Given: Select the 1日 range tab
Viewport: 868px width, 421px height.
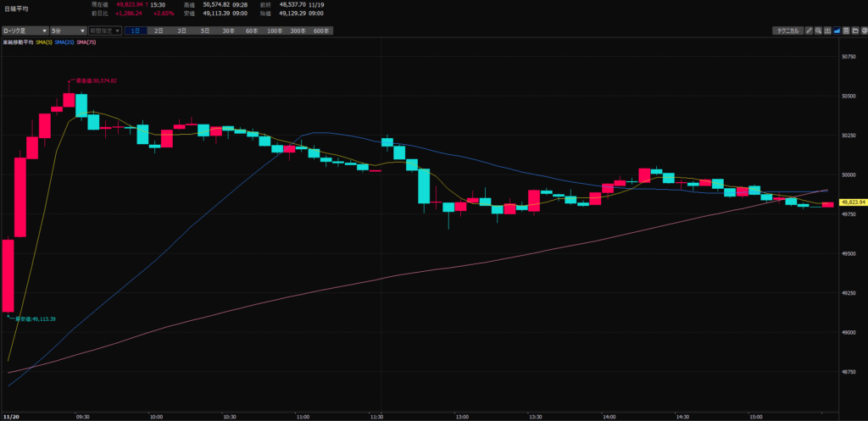Looking at the screenshot, I should 136,30.
